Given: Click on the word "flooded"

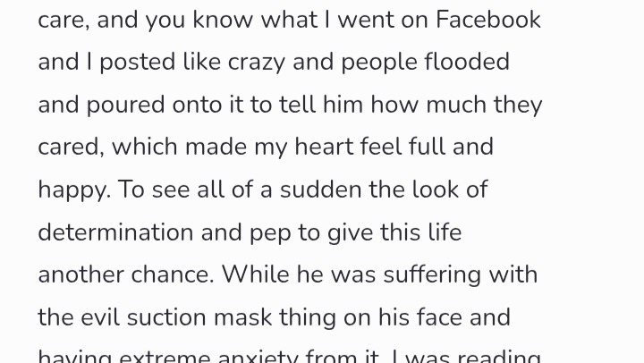Looking at the screenshot, I should (x=467, y=62).
